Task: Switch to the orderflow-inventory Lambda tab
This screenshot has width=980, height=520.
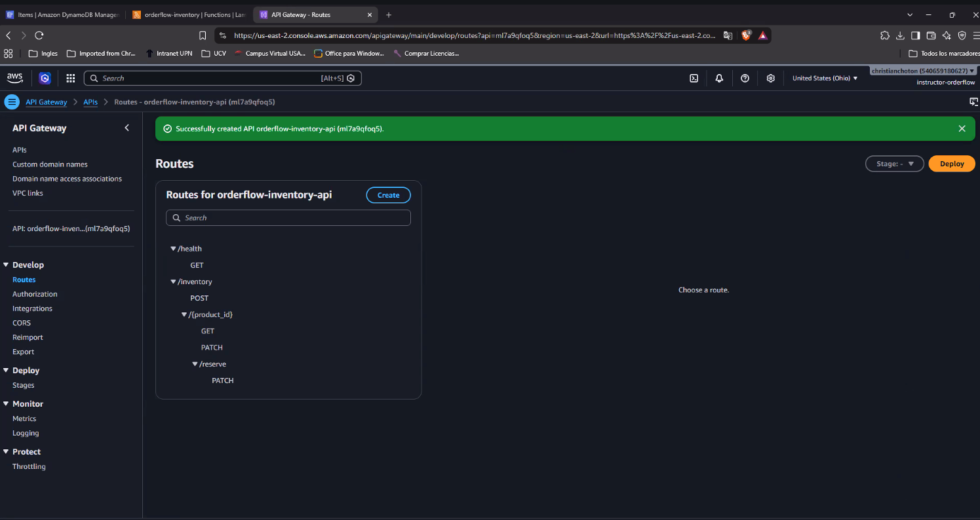Action: pyautogui.click(x=189, y=14)
